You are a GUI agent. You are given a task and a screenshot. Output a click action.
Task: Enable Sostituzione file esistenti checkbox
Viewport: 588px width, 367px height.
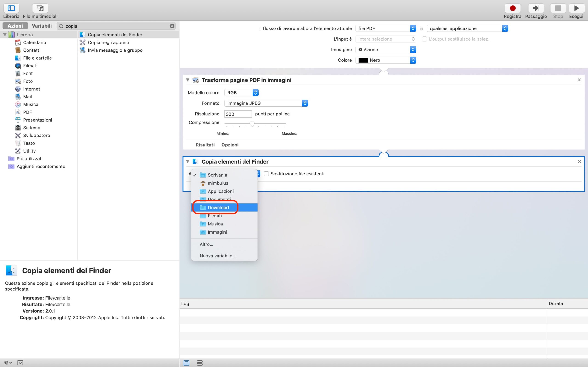[266, 174]
